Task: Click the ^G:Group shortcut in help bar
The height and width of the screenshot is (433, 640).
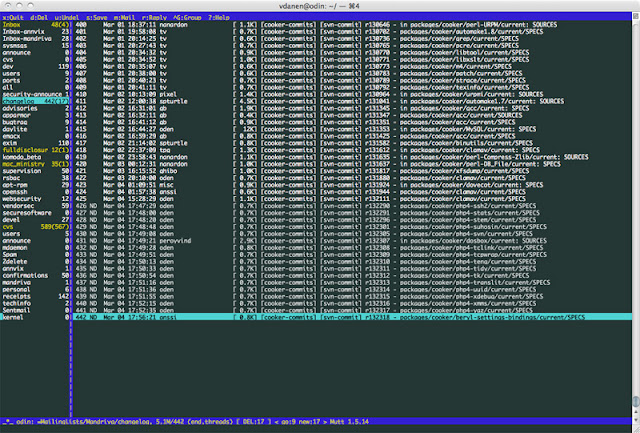Action: point(187,18)
